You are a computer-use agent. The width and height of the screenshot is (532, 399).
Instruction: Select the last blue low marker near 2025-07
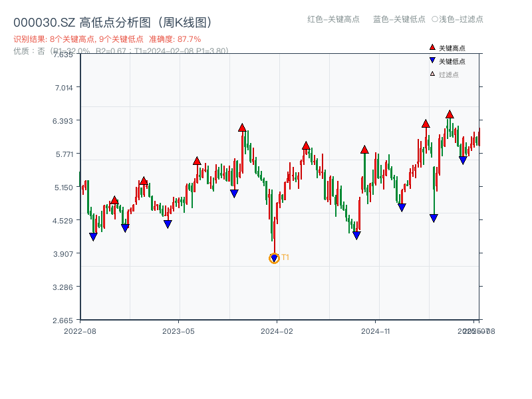pyautogui.click(x=463, y=160)
